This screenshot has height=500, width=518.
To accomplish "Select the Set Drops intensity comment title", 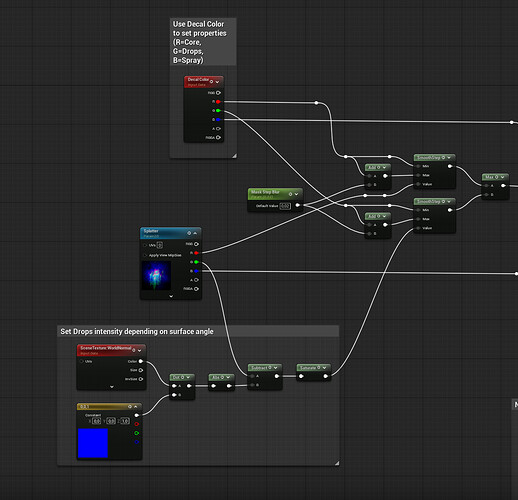I will click(x=137, y=331).
